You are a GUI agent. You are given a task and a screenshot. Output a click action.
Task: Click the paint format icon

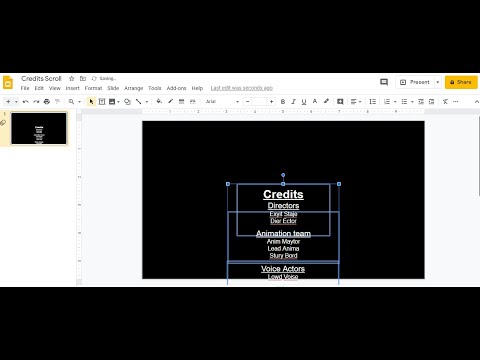click(x=57, y=101)
